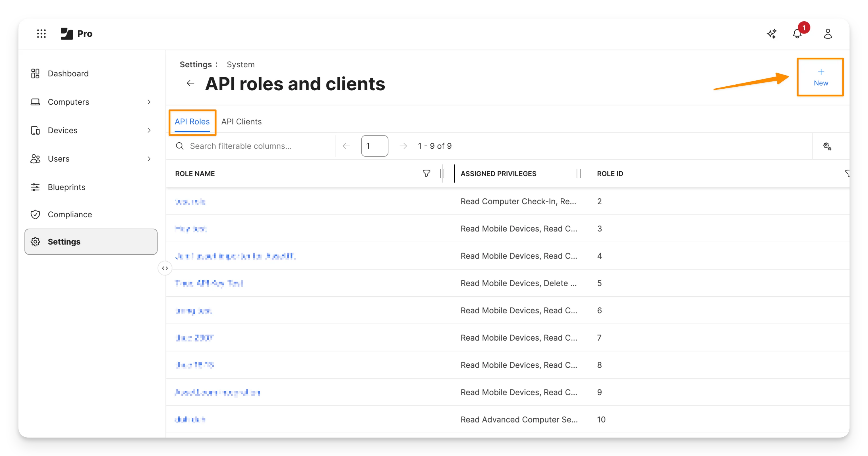Expand the Computers menu chevron

click(149, 102)
